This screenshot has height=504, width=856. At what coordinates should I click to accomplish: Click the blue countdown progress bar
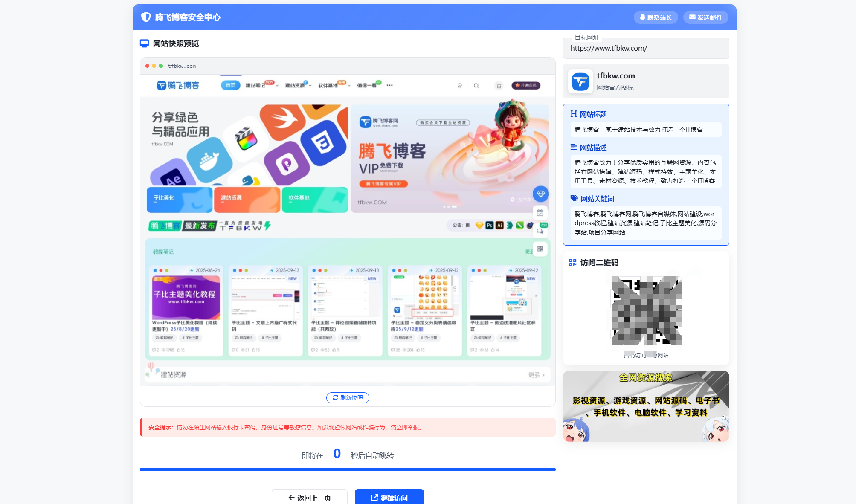coord(348,469)
